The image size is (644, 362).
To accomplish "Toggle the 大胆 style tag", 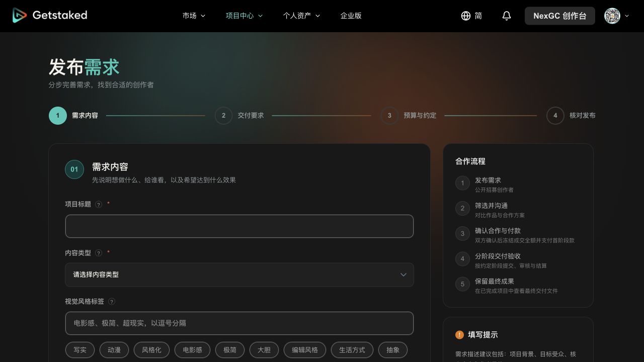I will 264,350.
